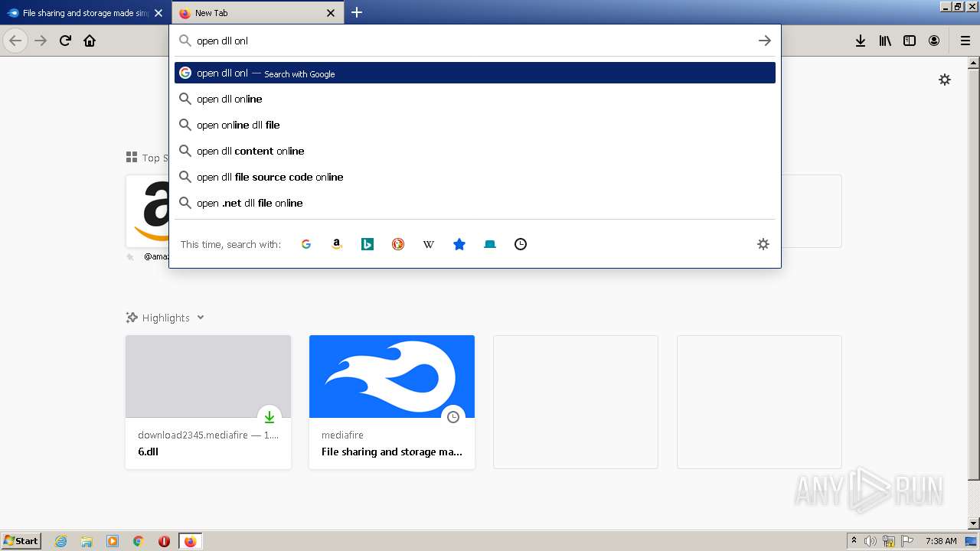Choose suggestion 'open dll content online'
The width and height of the screenshot is (980, 551).
pos(475,151)
